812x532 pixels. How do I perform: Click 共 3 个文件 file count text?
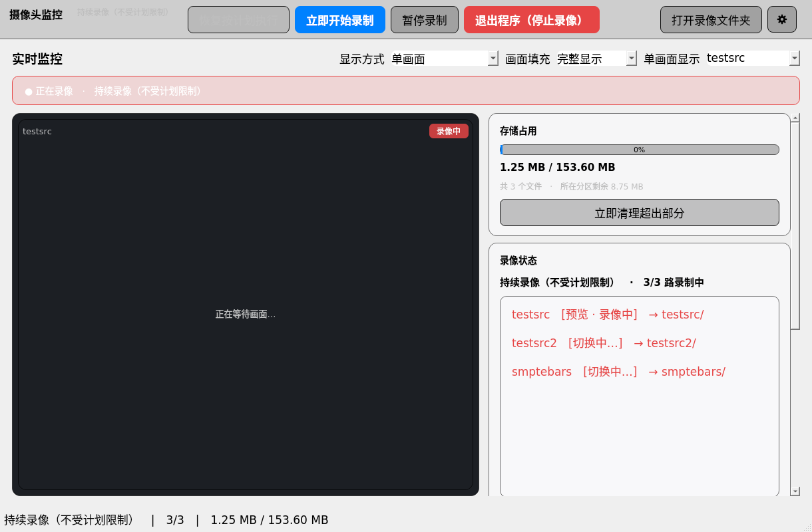click(521, 187)
